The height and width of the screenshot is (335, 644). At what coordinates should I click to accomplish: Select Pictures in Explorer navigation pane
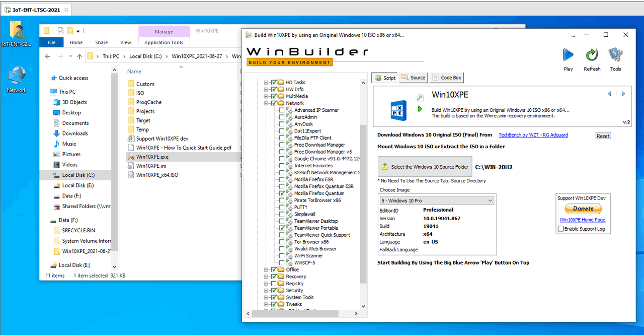(x=71, y=154)
